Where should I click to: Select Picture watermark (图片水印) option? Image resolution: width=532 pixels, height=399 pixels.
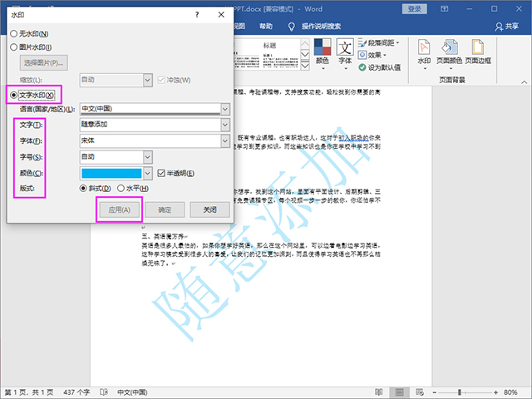click(32, 47)
